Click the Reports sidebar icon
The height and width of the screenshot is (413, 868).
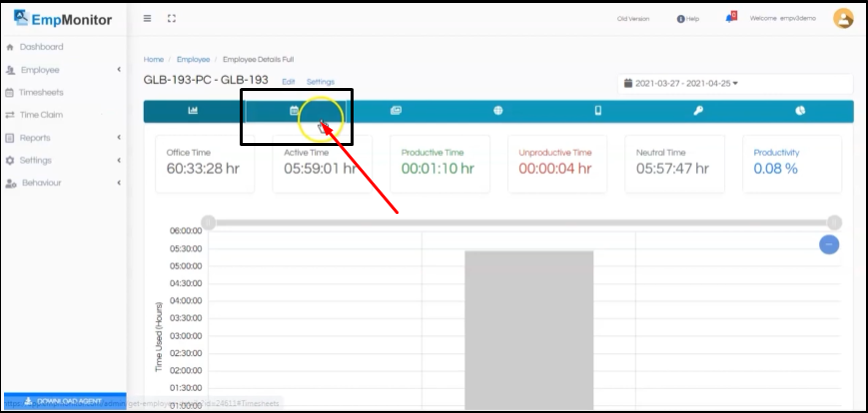point(9,138)
